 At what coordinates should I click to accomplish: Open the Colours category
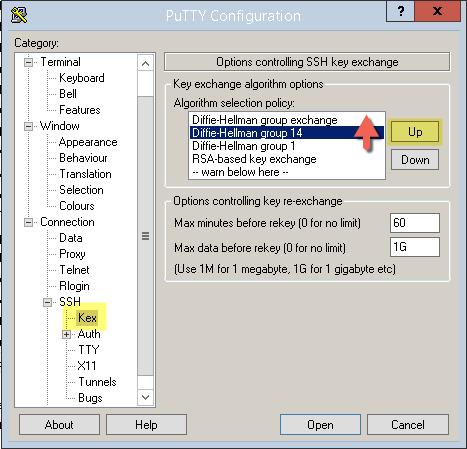pos(77,206)
